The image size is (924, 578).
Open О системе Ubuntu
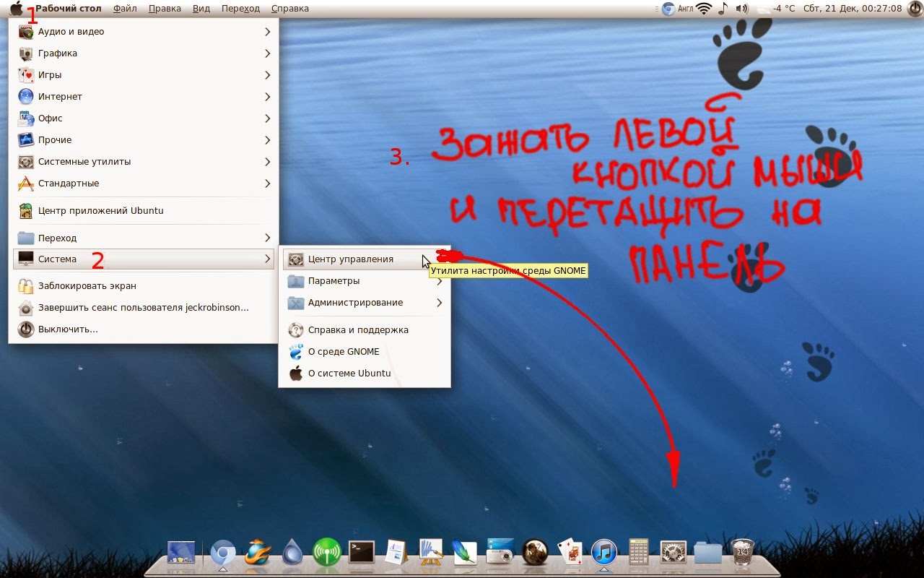click(365, 374)
